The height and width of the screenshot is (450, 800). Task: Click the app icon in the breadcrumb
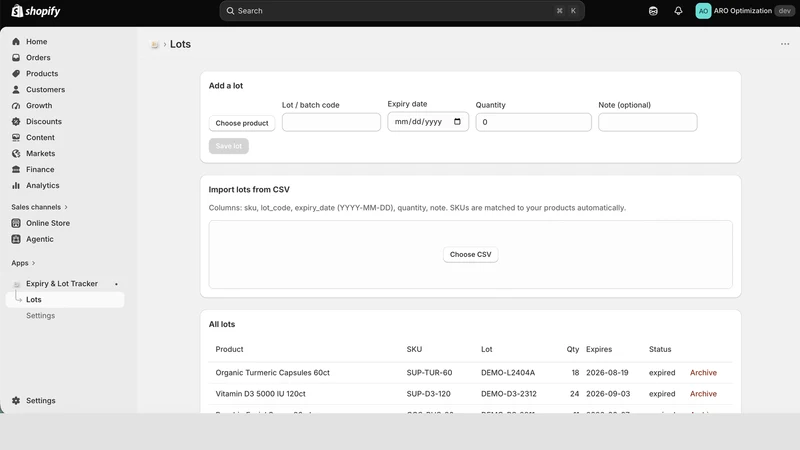(x=155, y=44)
